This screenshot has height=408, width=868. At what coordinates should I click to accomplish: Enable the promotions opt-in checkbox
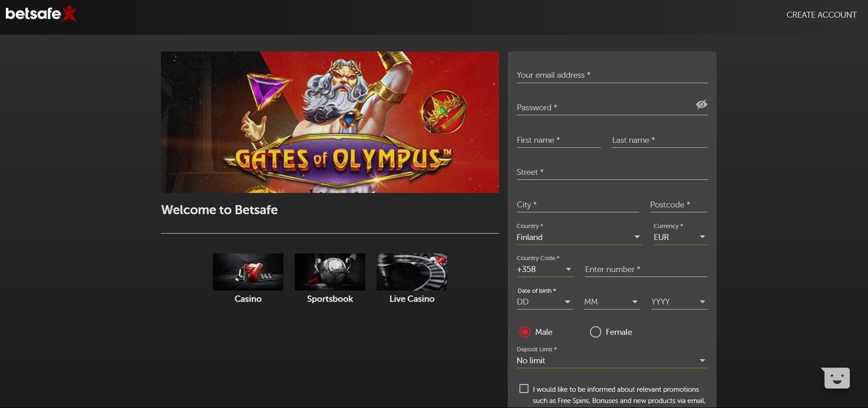(524, 389)
